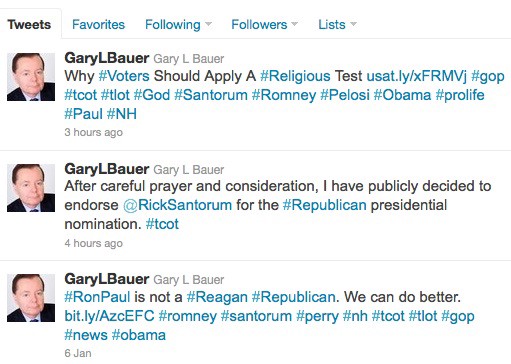
Task: Open the '3 hours ago' timestamp
Action: pos(94,132)
